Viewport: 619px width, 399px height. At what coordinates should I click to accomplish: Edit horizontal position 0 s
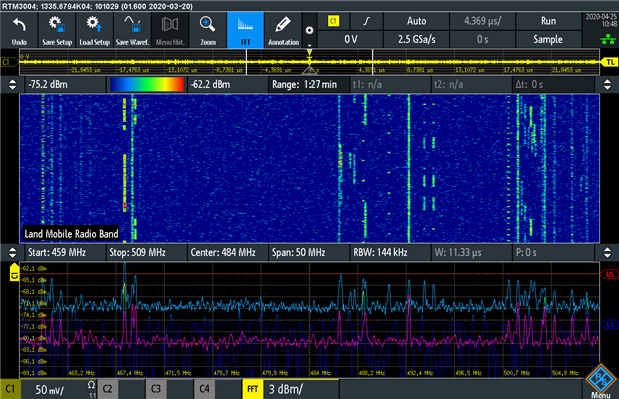[482, 39]
